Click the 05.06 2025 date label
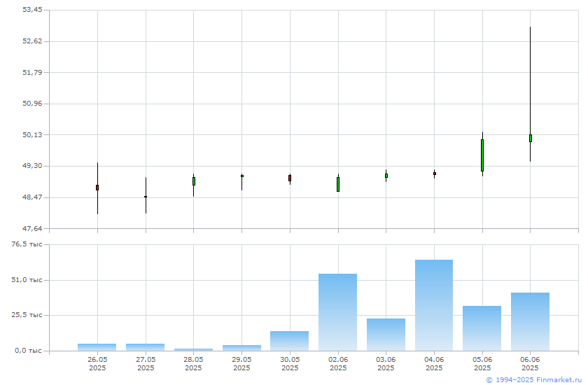Viewport: 588px width, 385px height. 482,363
